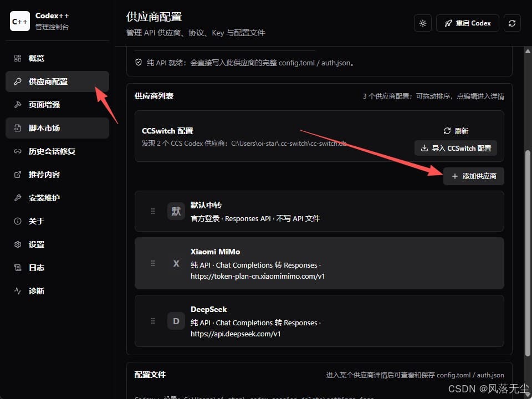Click the scroll icon beside 日志
The width and height of the screenshot is (532, 399).
[x=18, y=268]
